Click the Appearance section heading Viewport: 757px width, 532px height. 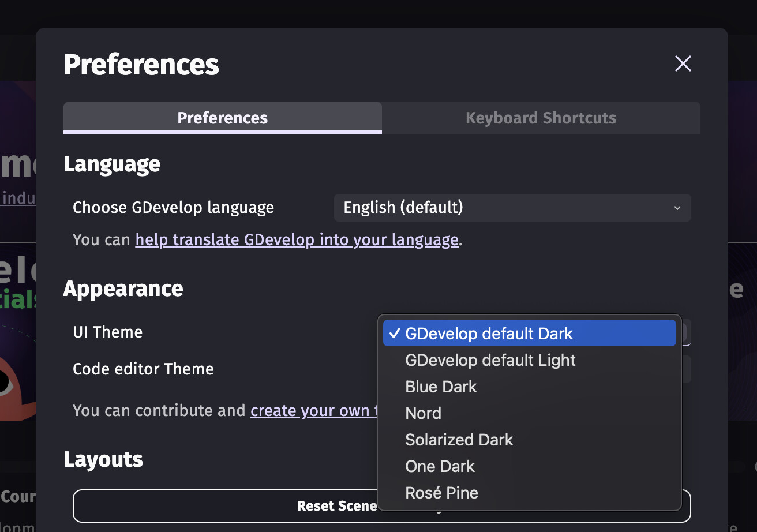point(123,289)
